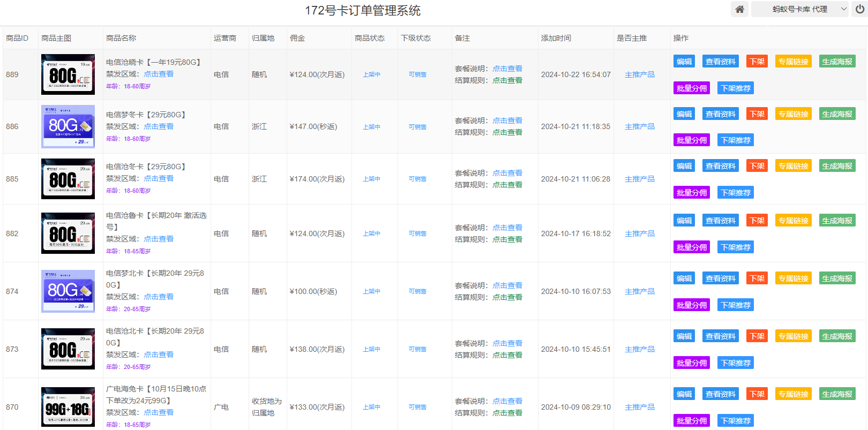Get 专属链接 for product 889
Image resolution: width=868 pixels, height=430 pixels.
pyautogui.click(x=794, y=62)
